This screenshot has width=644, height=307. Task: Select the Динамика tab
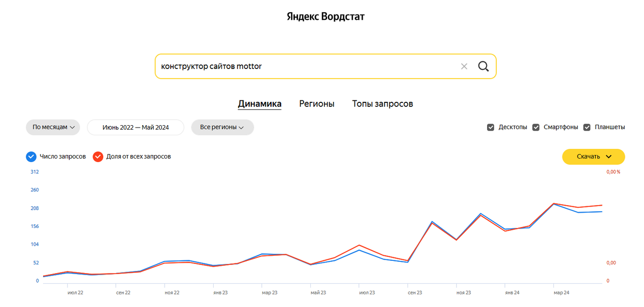click(x=260, y=104)
